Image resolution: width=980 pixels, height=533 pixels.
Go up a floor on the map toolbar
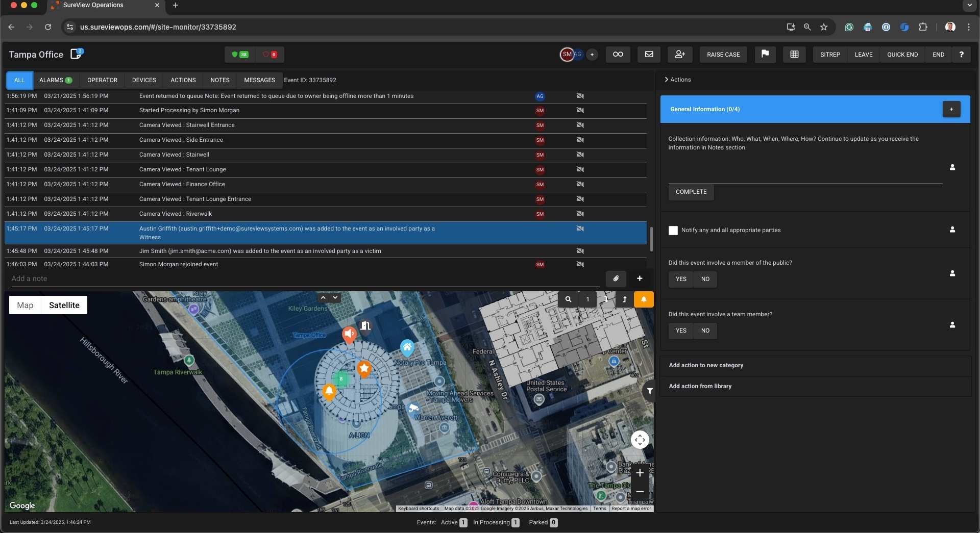pos(624,299)
